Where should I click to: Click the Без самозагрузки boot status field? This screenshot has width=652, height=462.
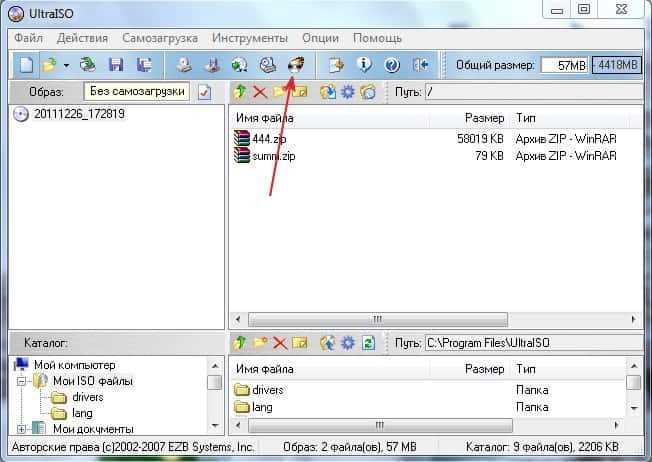coord(137,91)
